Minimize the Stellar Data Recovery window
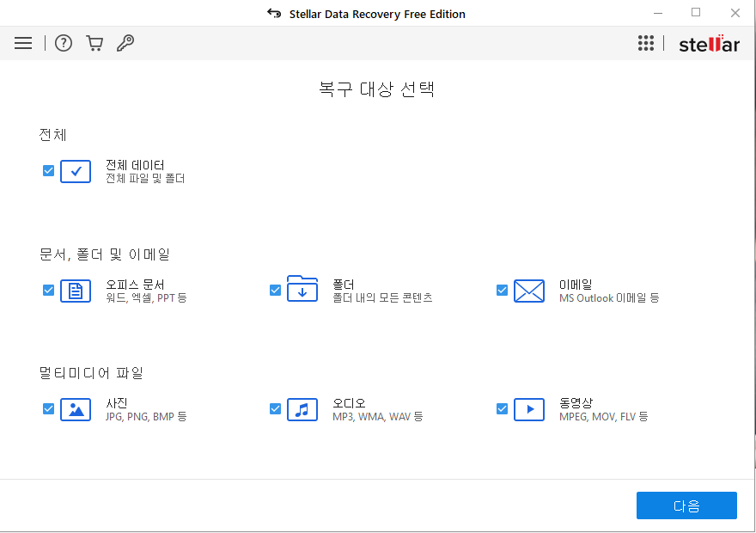This screenshot has height=533, width=756. click(658, 13)
